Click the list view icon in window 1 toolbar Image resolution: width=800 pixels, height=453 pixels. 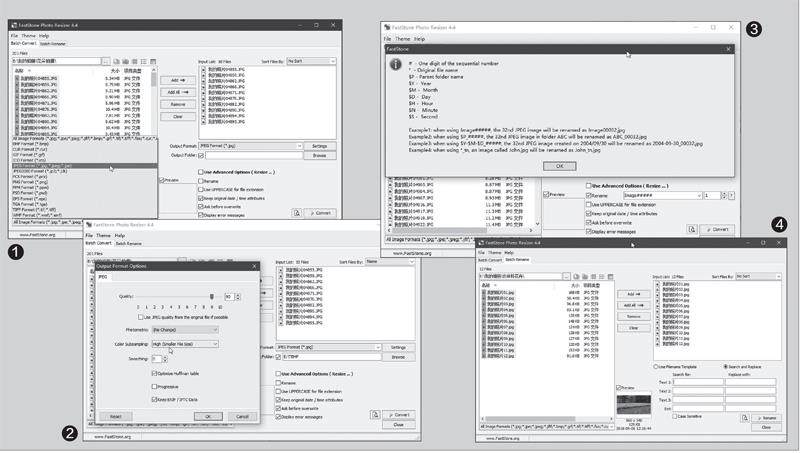(144, 61)
